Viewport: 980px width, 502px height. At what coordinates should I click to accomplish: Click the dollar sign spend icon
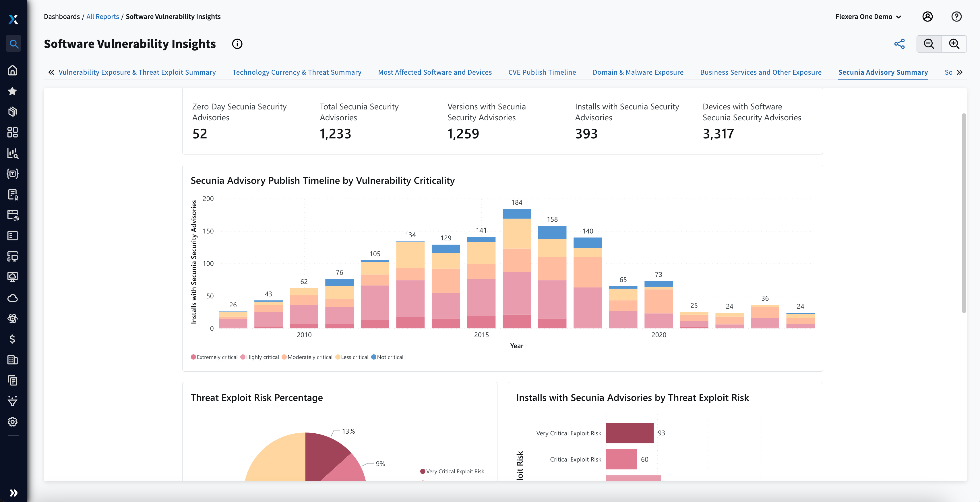[x=13, y=339]
